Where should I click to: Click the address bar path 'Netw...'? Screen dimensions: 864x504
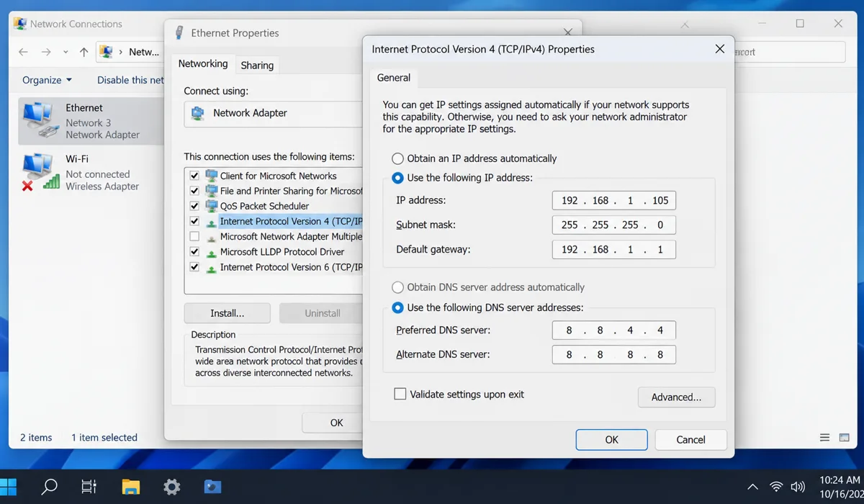click(x=144, y=52)
